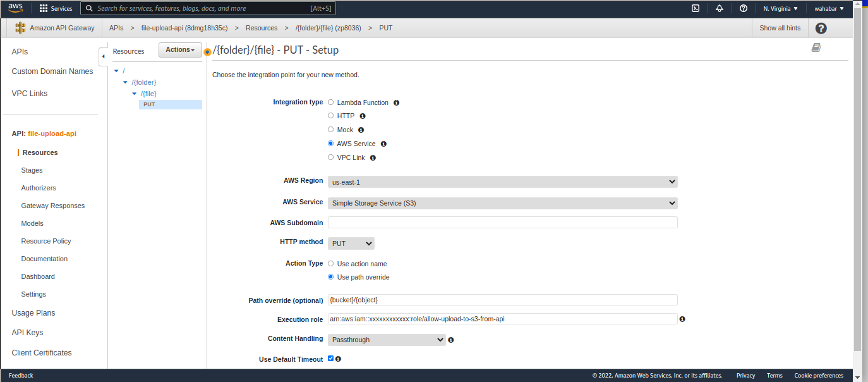Click info icon beside Content Handling dropdown
Viewport: 868px width, 382px height.
coord(451,340)
